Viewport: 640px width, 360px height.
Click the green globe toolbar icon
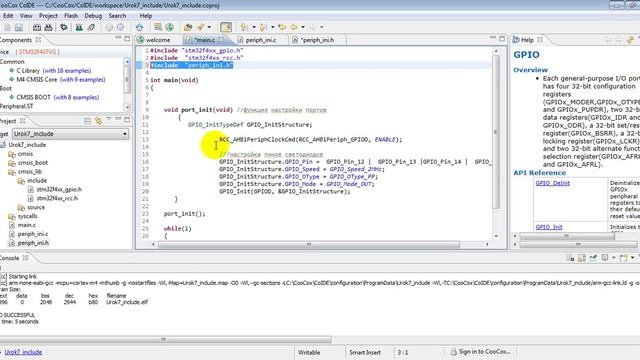169,27
